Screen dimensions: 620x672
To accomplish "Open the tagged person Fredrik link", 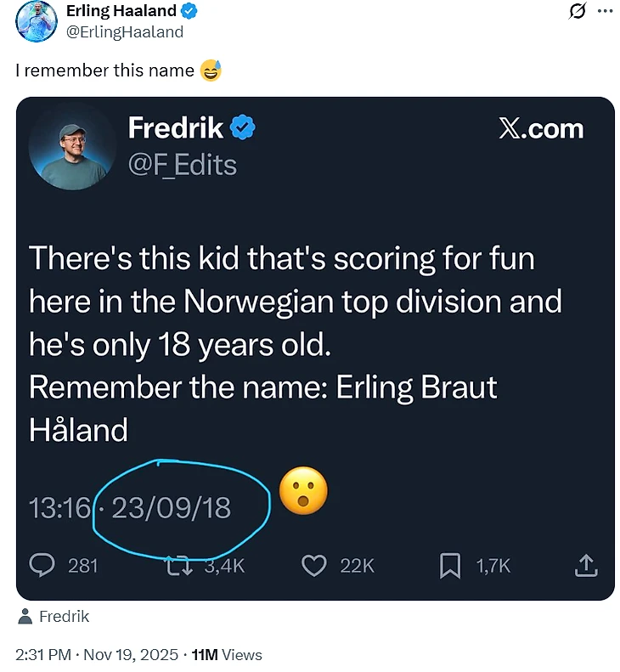I will [x=63, y=617].
